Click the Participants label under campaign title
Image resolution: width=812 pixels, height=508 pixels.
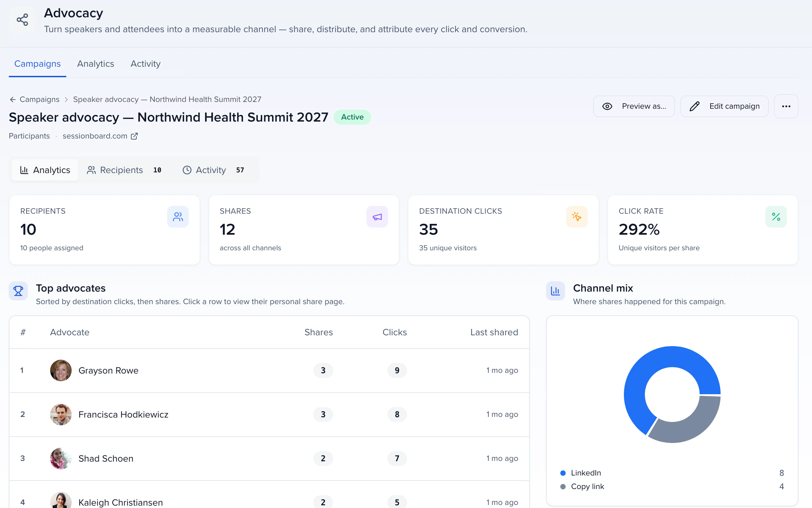(x=29, y=136)
